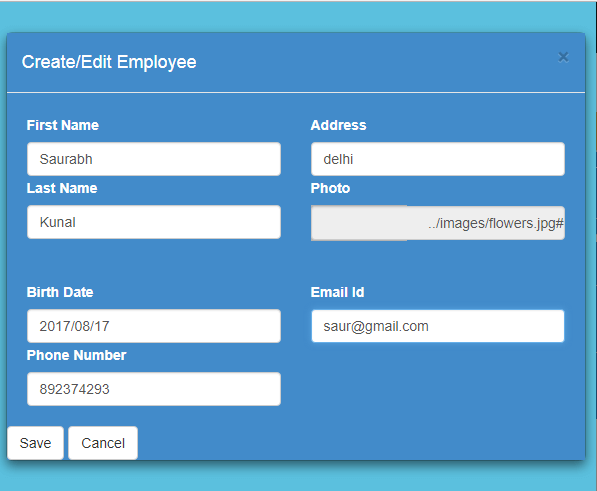
Task: Focus the Email Id input field
Action: point(438,326)
